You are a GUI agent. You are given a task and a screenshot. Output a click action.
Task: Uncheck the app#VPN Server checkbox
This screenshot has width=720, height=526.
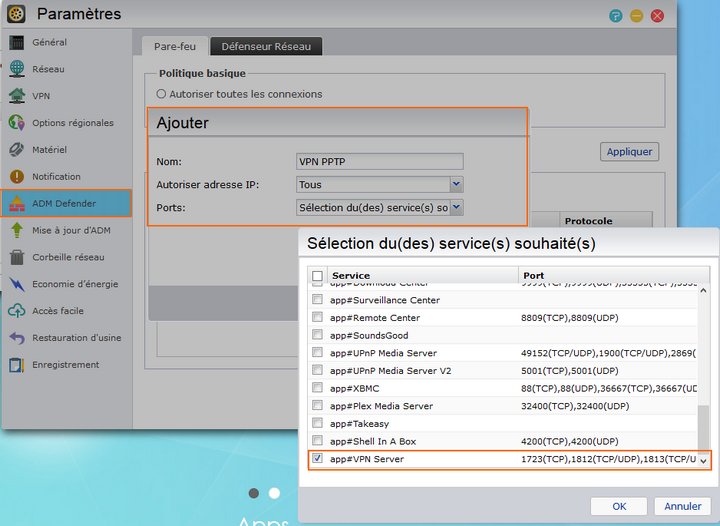click(317, 459)
